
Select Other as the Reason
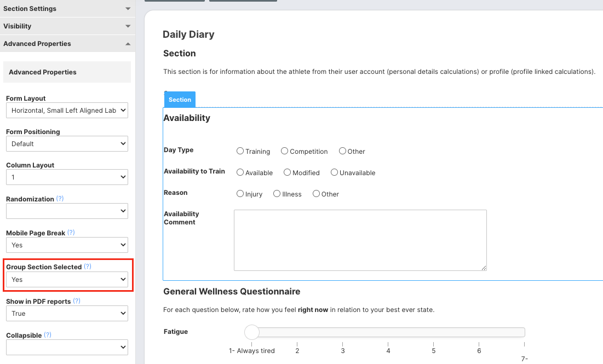pos(316,194)
